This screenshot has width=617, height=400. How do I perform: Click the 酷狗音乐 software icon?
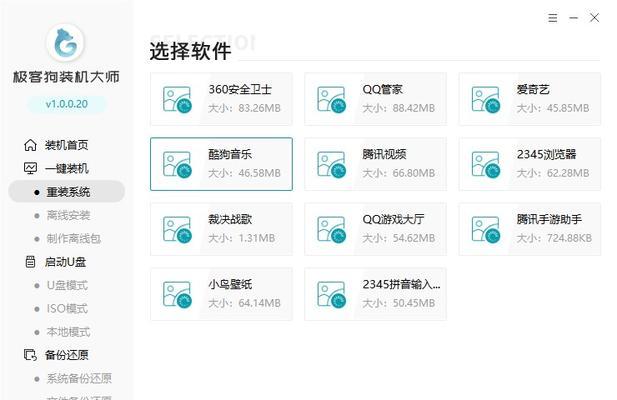tap(177, 164)
